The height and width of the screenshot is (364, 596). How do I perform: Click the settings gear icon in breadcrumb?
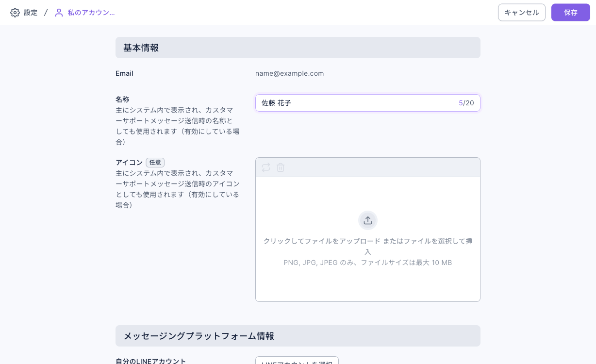click(x=15, y=13)
